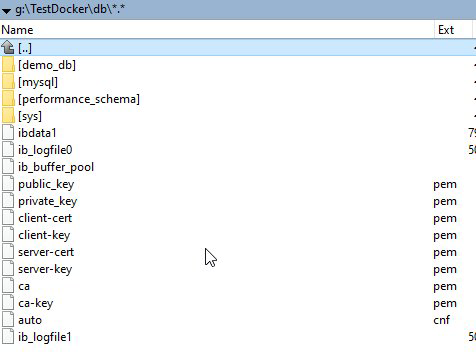The width and height of the screenshot is (476, 361).
Task: Click the server-cert file icon
Action: [8, 252]
